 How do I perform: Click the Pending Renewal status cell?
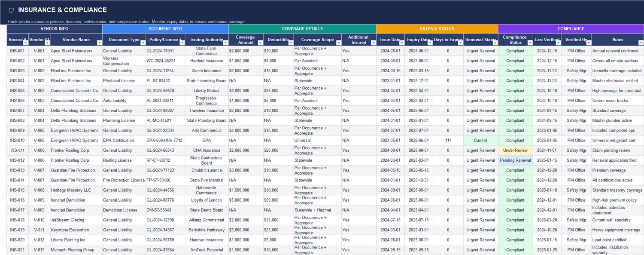point(515,160)
